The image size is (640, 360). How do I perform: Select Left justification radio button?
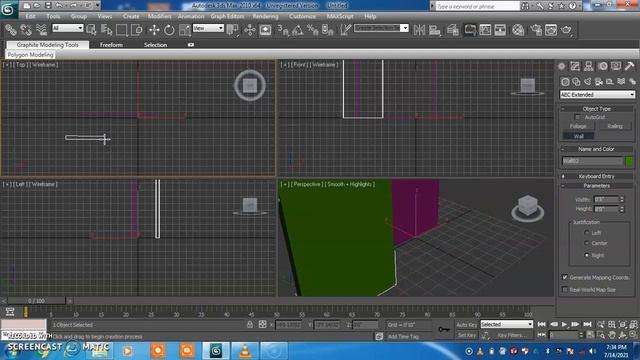click(x=586, y=233)
